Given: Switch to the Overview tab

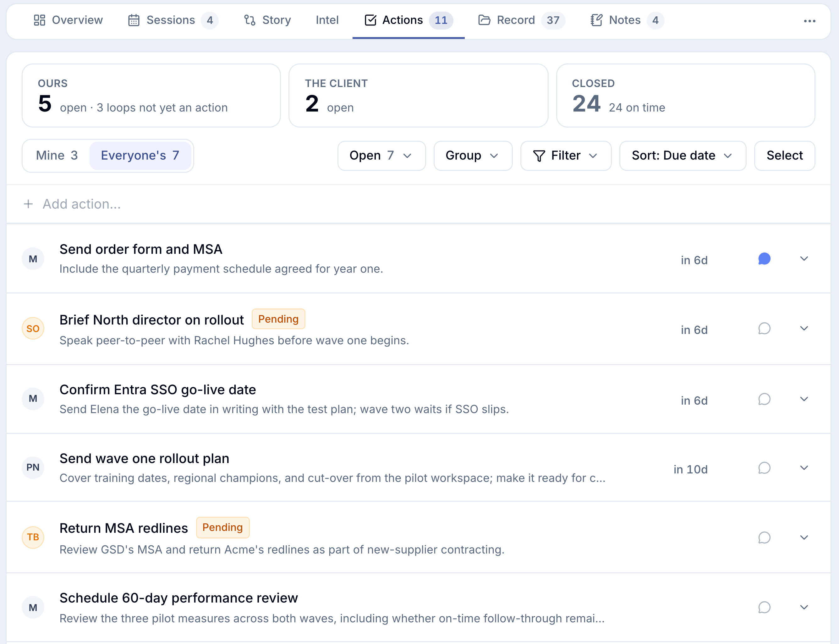Looking at the screenshot, I should [68, 20].
